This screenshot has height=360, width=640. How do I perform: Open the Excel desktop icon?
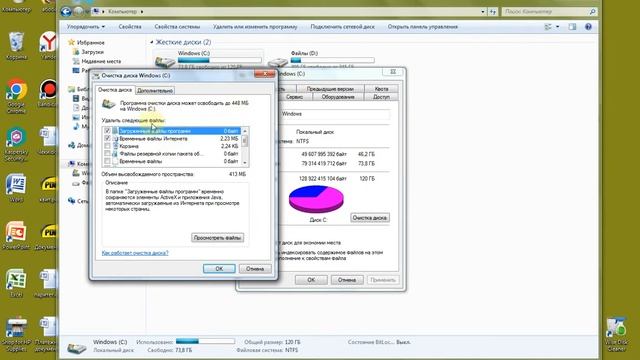click(16, 280)
